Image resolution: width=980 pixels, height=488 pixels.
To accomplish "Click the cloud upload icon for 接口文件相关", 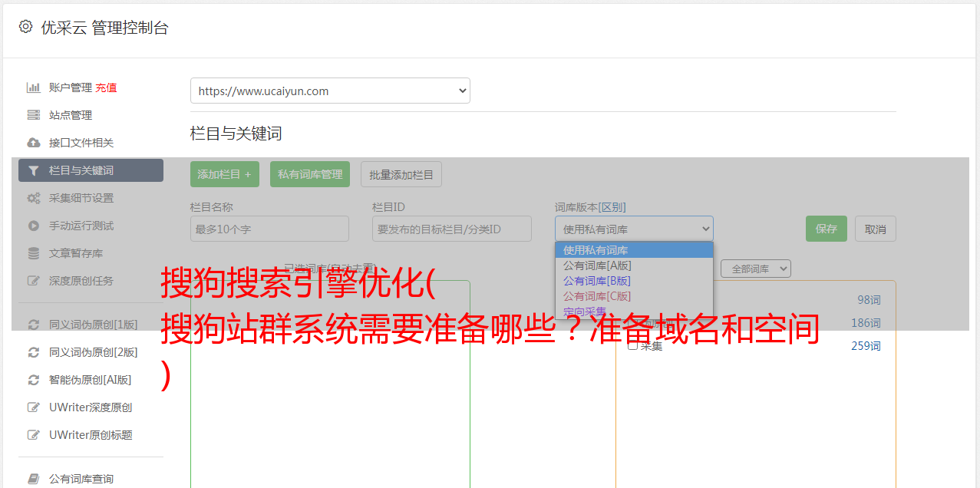I will [34, 143].
